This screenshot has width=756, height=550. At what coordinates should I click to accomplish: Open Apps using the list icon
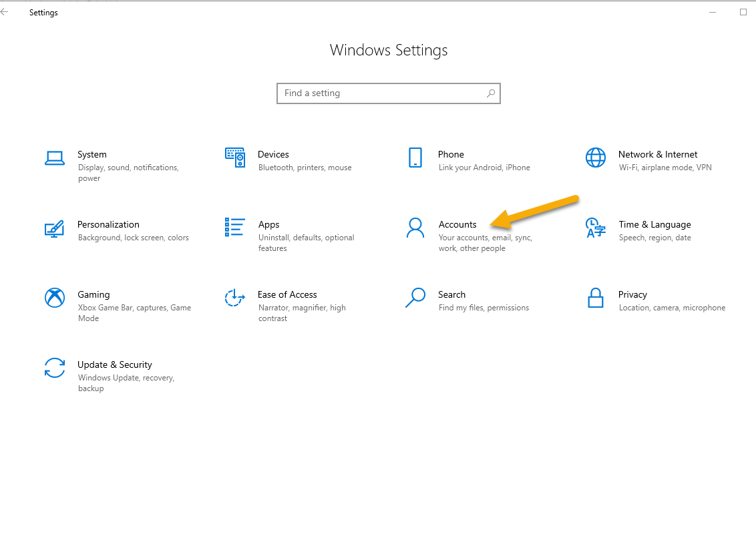pos(235,228)
